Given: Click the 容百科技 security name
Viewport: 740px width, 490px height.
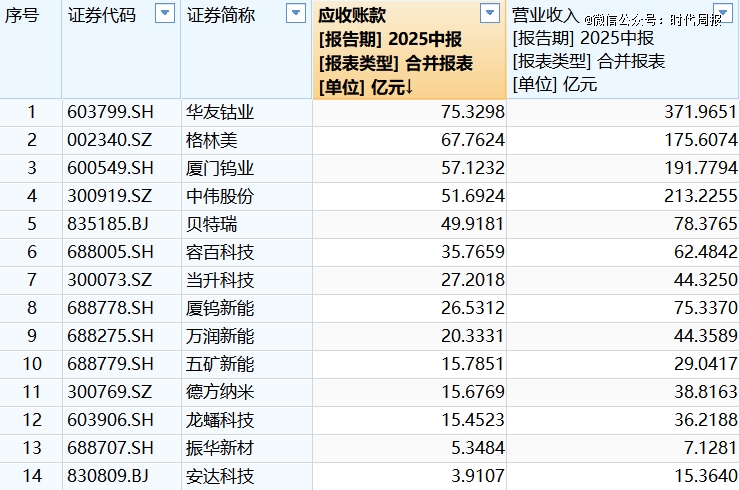Looking at the screenshot, I should click(220, 252).
